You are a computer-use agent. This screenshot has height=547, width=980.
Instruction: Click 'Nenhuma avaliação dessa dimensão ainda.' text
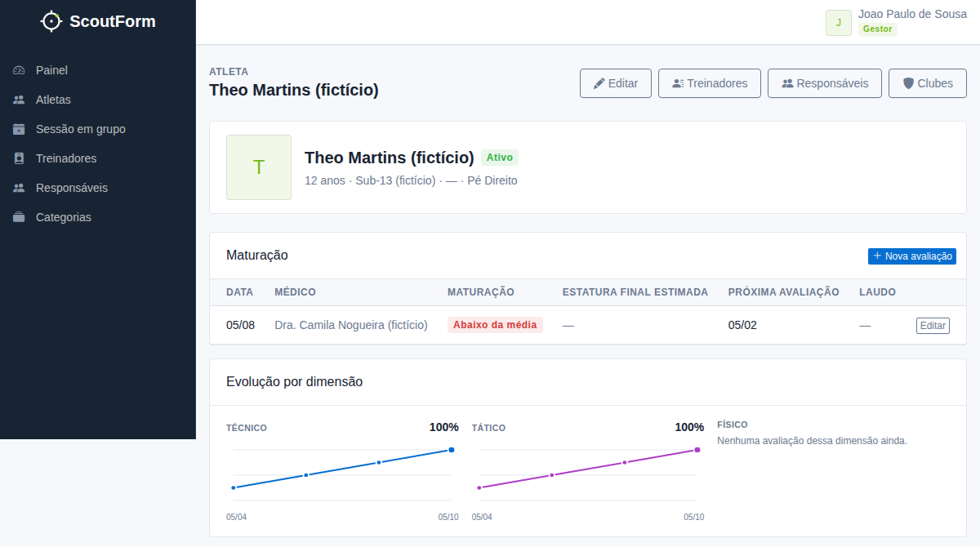(813, 441)
